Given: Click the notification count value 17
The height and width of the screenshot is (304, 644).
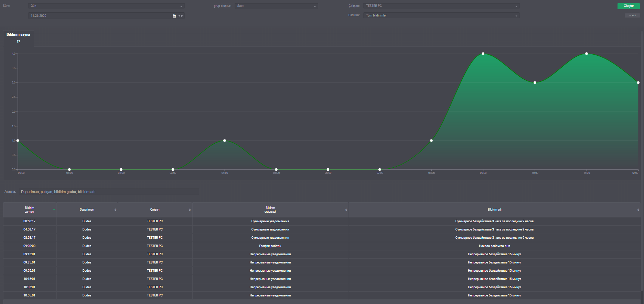Looking at the screenshot, I should [x=18, y=42].
